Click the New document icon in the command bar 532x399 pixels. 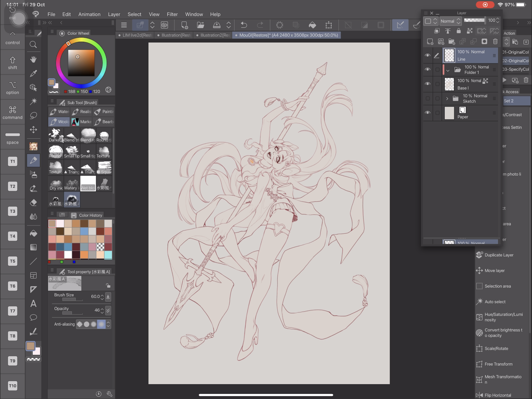pos(184,25)
